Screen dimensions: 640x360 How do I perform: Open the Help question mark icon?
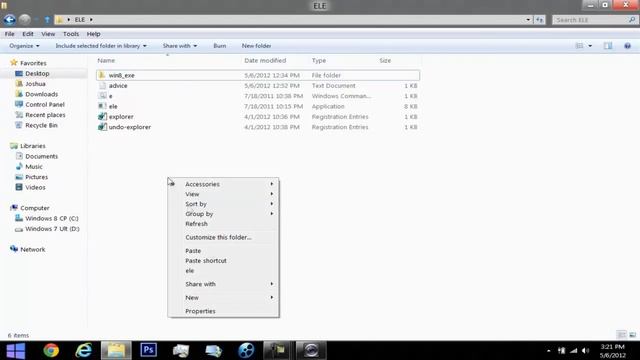(627, 46)
